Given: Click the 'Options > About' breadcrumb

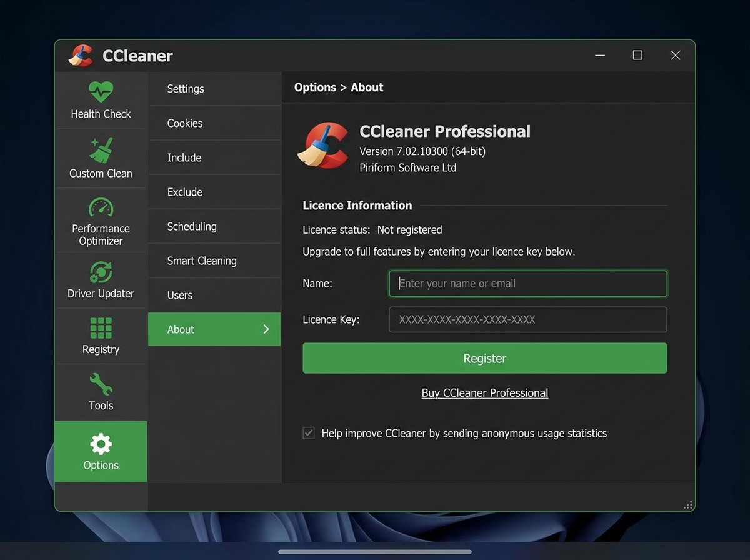Looking at the screenshot, I should pos(339,87).
